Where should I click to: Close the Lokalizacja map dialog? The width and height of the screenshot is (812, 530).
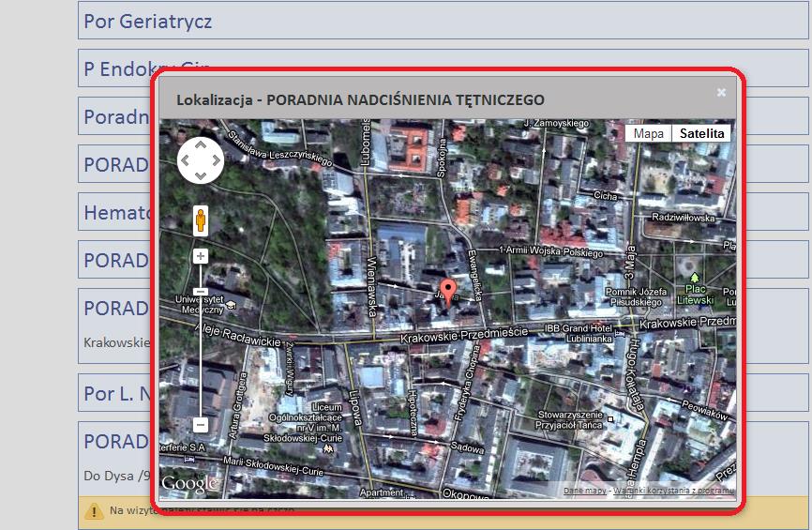pyautogui.click(x=721, y=92)
